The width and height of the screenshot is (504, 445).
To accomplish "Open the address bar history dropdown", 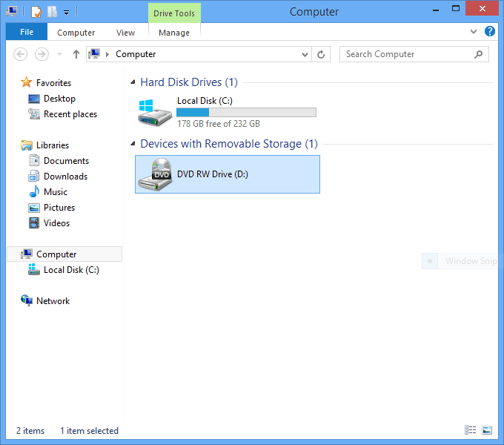I will click(305, 54).
